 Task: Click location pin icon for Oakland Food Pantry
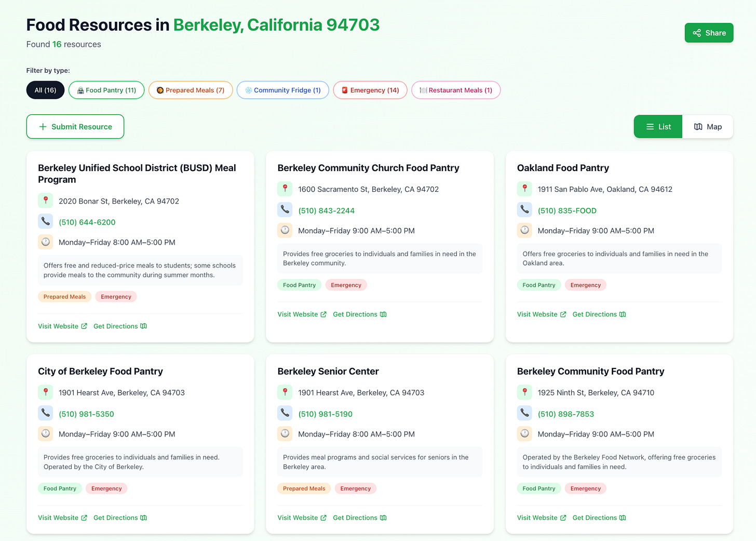[524, 189]
